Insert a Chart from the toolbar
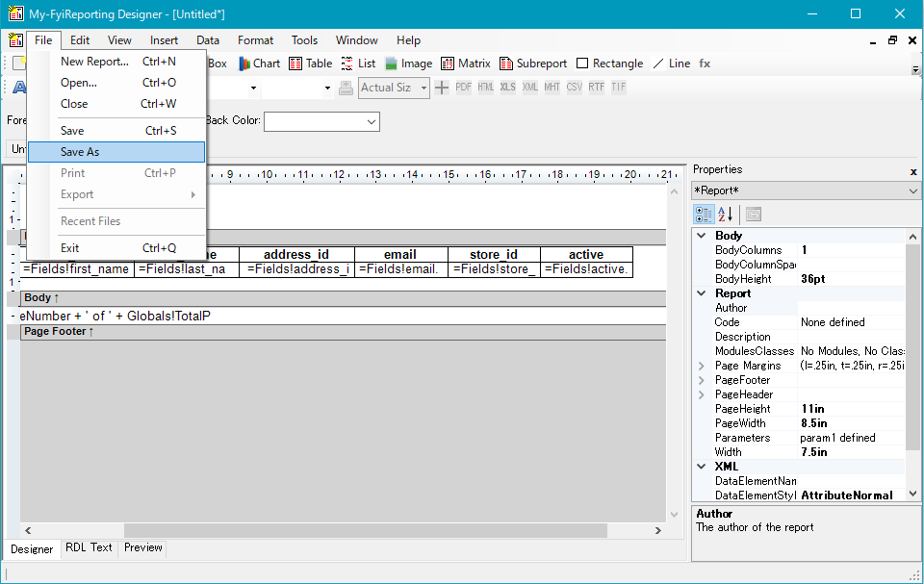Viewport: 924px width, 584px height. coord(259,63)
